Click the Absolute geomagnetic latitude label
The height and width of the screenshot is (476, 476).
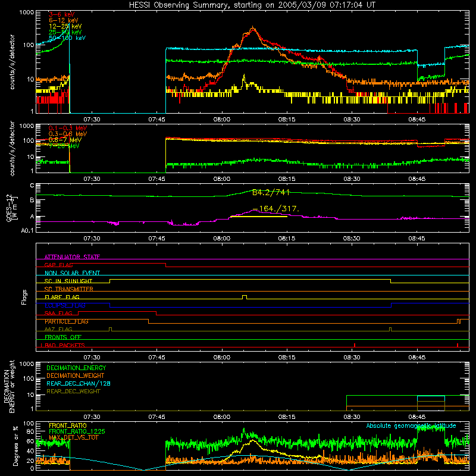411,425
